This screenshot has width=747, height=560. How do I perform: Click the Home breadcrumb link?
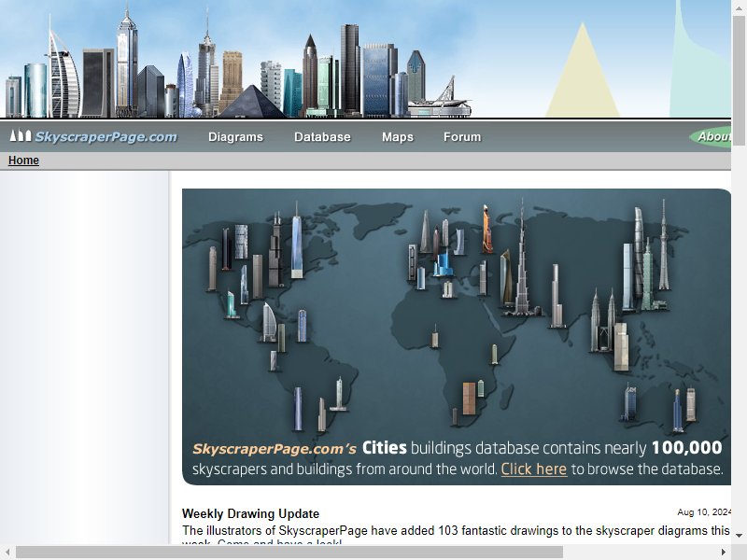coord(23,161)
